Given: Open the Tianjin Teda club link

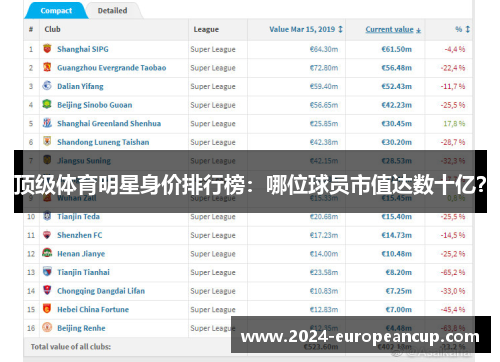Looking at the screenshot, I should [78, 217].
